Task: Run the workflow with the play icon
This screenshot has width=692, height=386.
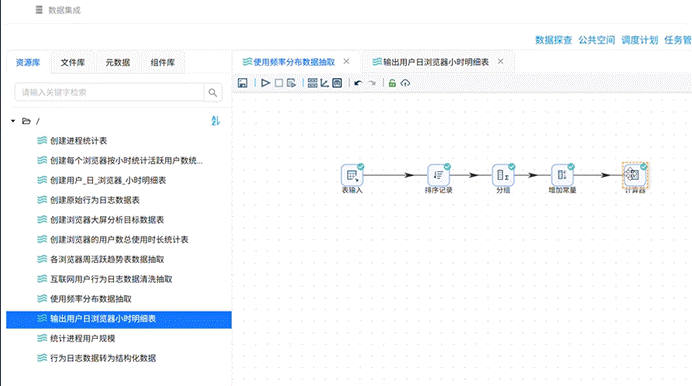Action: [265, 83]
